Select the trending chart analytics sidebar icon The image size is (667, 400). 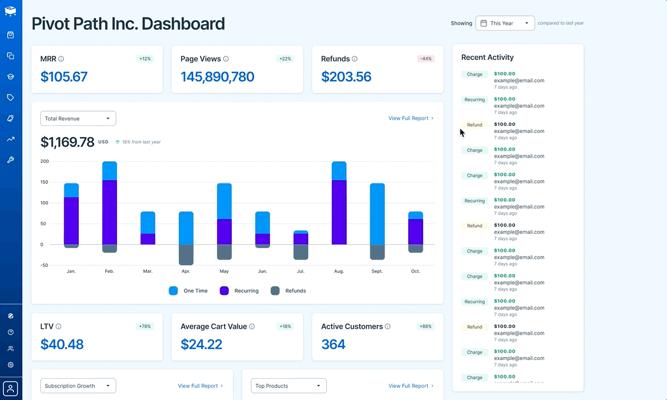pyautogui.click(x=11, y=139)
